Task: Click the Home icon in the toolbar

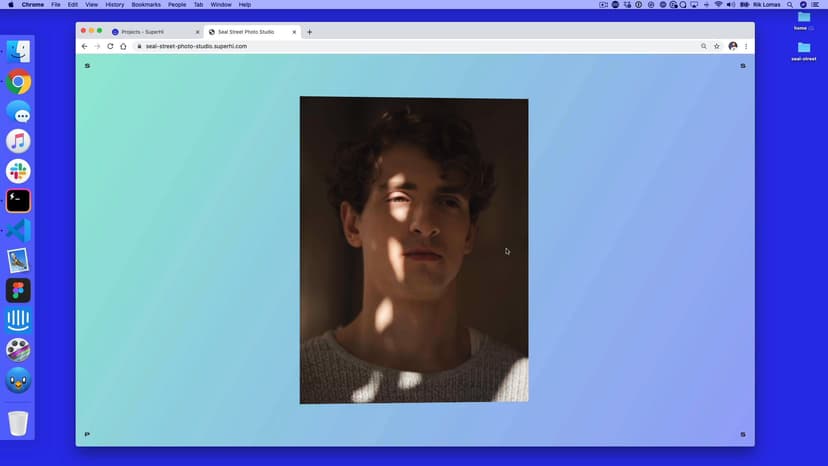Action: [x=123, y=46]
